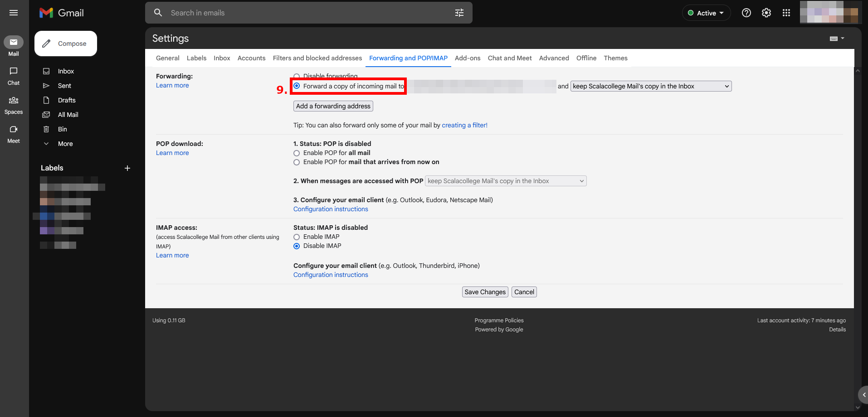The width and height of the screenshot is (868, 417).
Task: Open the Active status dropdown
Action: 706,13
